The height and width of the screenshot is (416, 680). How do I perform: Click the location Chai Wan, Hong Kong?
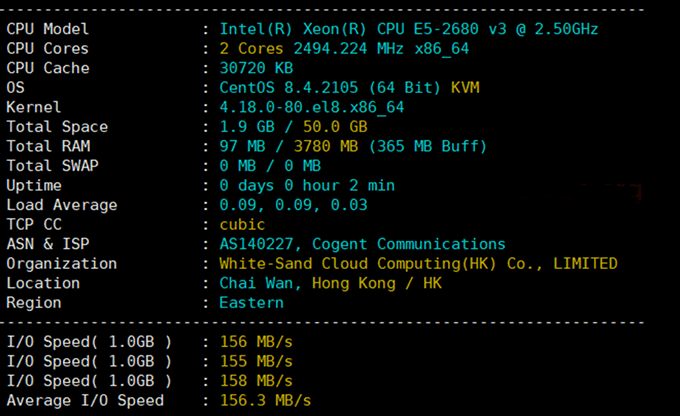click(330, 283)
